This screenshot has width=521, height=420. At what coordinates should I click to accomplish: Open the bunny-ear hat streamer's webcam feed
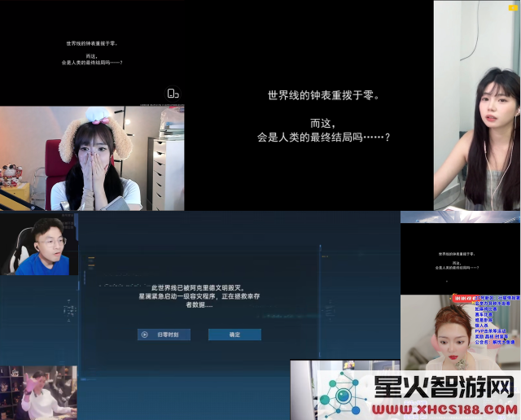(92, 158)
